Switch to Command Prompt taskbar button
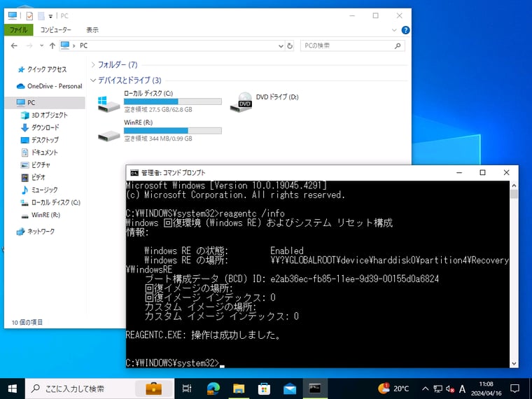 [x=315, y=388]
